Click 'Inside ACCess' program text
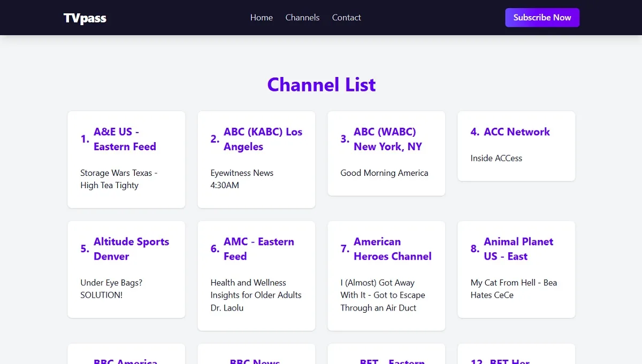 [x=496, y=158]
